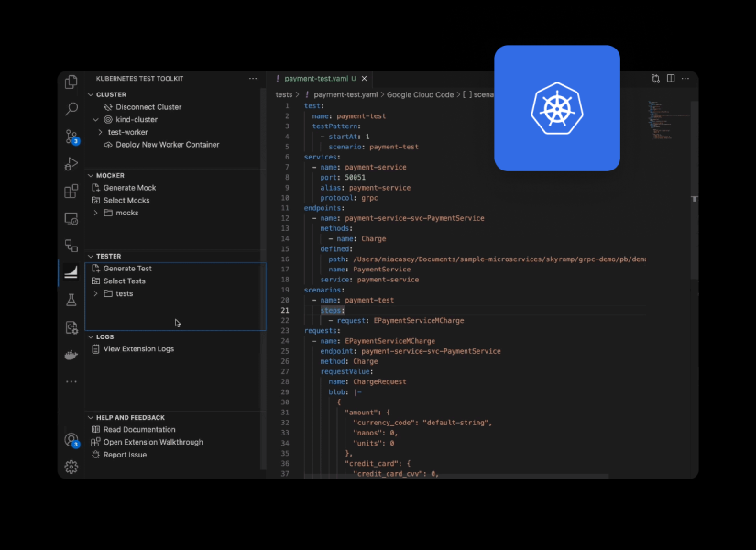Open Kubernetes Test Toolkit panel more actions
Viewport: 756px width, 550px height.
[x=253, y=78]
